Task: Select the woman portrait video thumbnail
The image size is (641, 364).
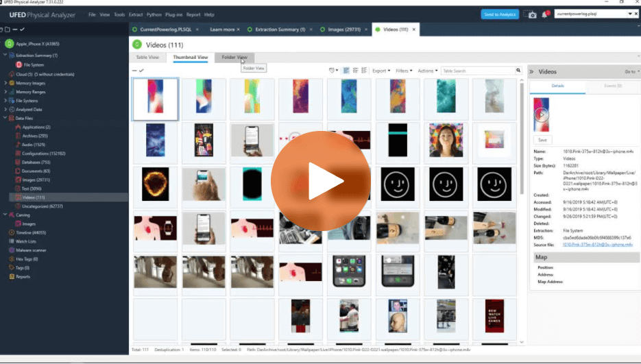Action: pyautogui.click(x=446, y=141)
